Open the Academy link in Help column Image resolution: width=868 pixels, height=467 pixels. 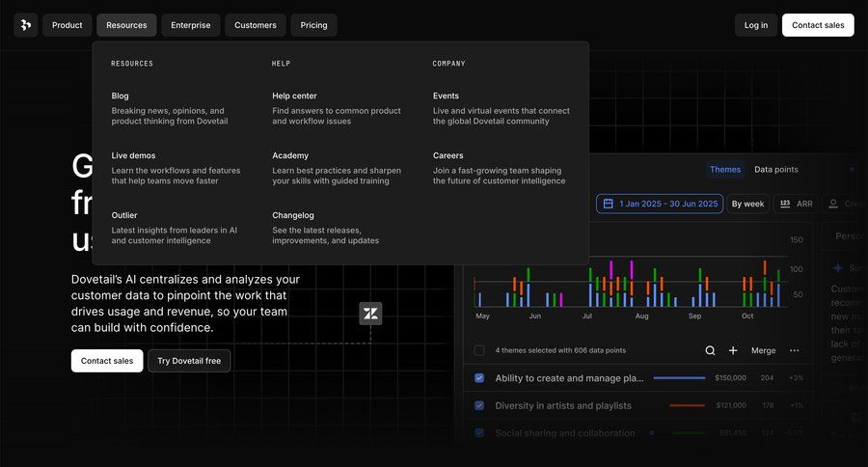click(x=290, y=155)
